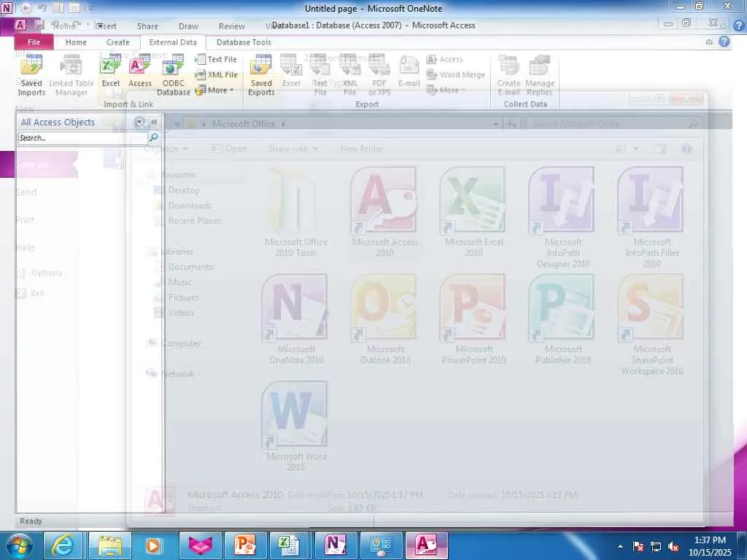The width and height of the screenshot is (747, 560).
Task: Click Manage Replies in Collect Data
Action: click(539, 75)
